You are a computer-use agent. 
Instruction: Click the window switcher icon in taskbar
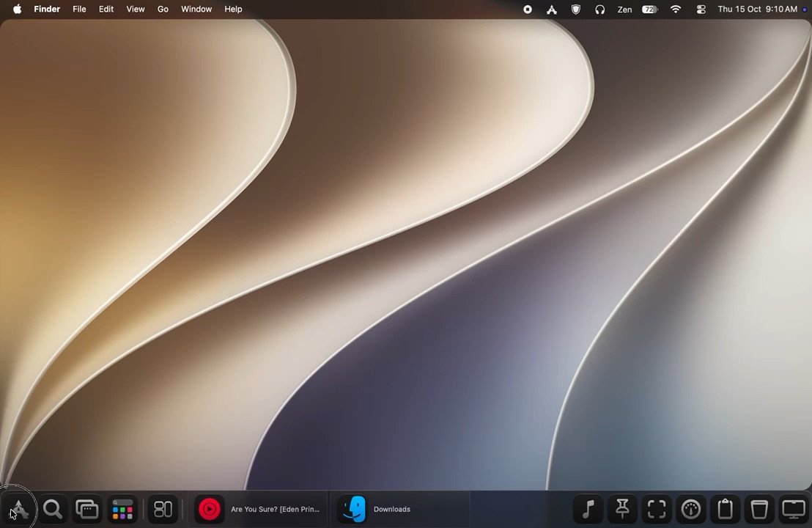point(87,510)
